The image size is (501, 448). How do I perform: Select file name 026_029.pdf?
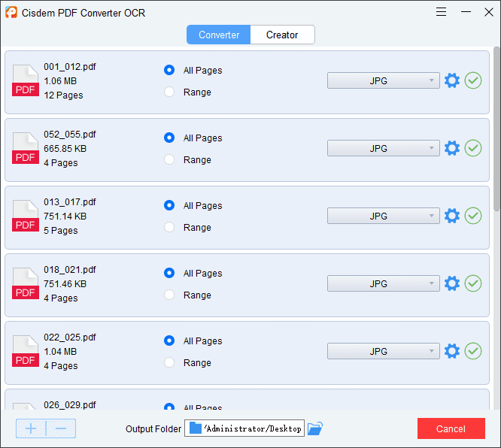(x=70, y=405)
